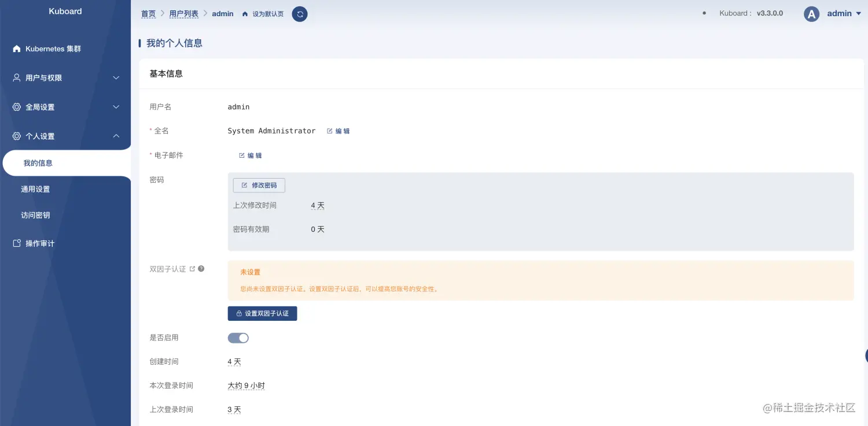Click the edit icon in 电子邮件 row
The width and height of the screenshot is (868, 426).
(242, 155)
